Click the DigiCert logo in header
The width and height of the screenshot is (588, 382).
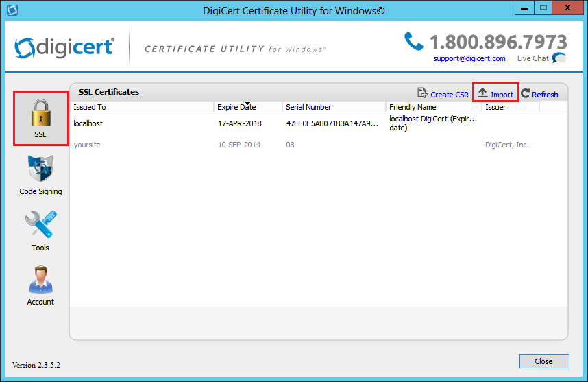[64, 48]
